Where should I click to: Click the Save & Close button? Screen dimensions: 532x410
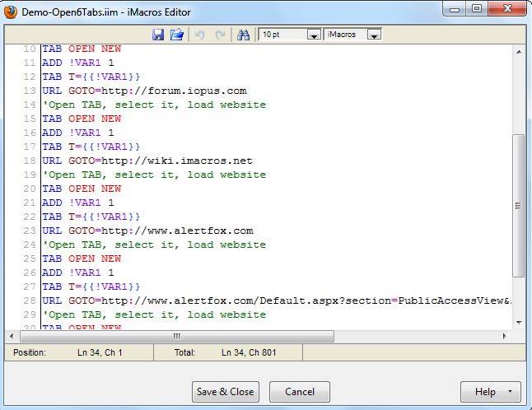click(226, 392)
